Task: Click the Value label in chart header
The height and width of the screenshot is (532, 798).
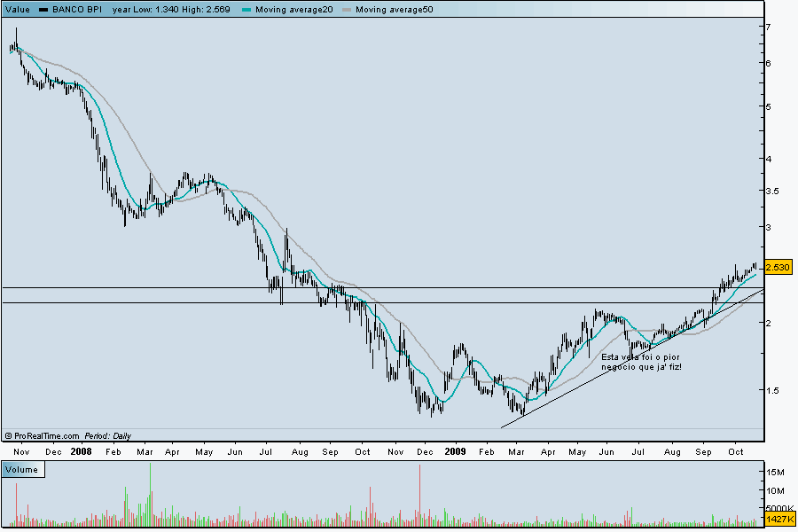Action: pos(18,9)
